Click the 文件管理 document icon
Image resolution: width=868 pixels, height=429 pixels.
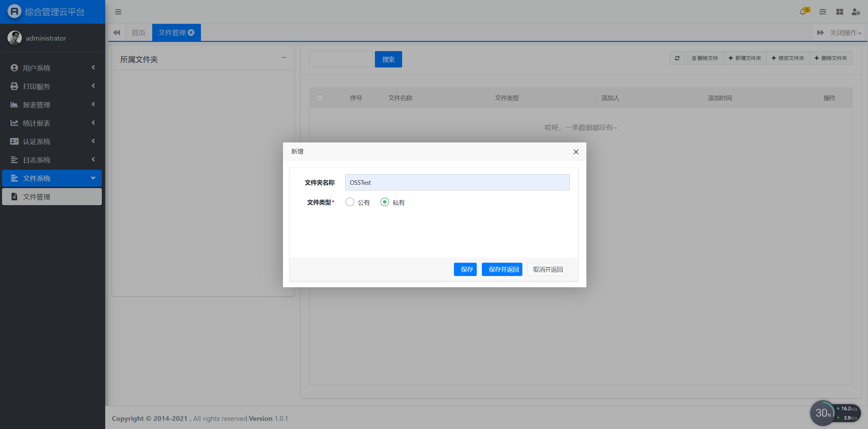tap(14, 197)
